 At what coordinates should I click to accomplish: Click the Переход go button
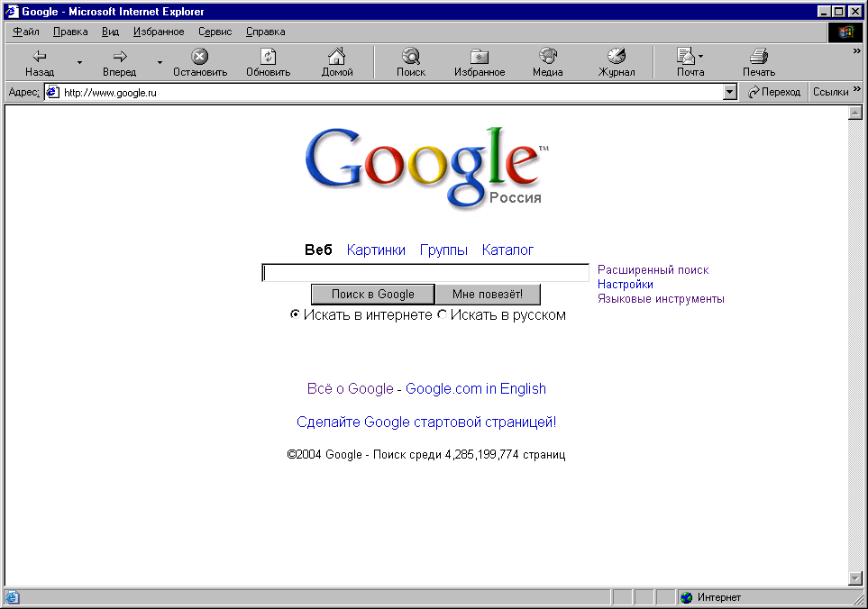[774, 92]
